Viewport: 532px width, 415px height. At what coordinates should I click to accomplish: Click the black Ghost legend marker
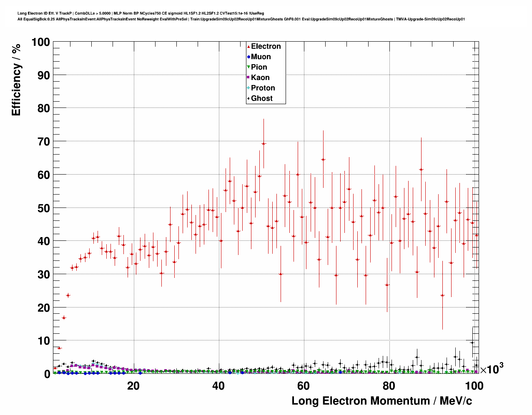tap(249, 98)
